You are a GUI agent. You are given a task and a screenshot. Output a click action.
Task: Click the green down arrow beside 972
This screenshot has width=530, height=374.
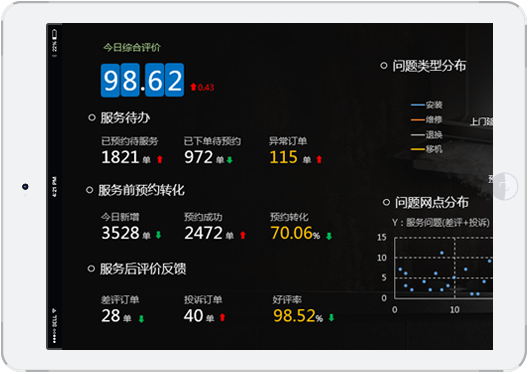click(x=230, y=160)
